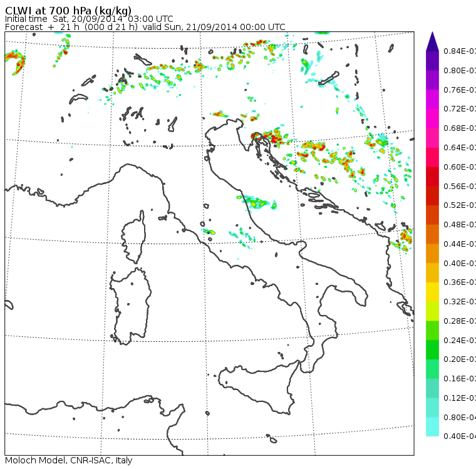Image resolution: width=476 pixels, height=469 pixels.
Task: Click the 0.52E-03 legend label
Action: click(x=460, y=205)
